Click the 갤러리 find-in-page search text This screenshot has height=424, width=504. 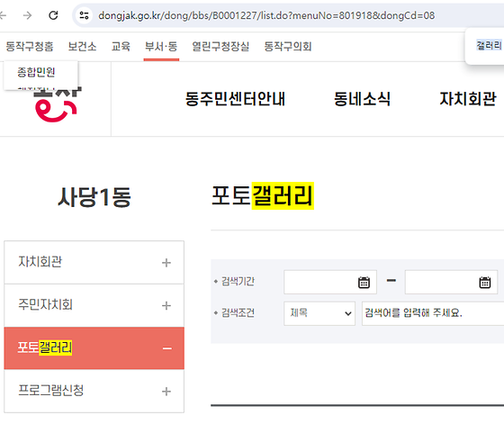tap(489, 45)
